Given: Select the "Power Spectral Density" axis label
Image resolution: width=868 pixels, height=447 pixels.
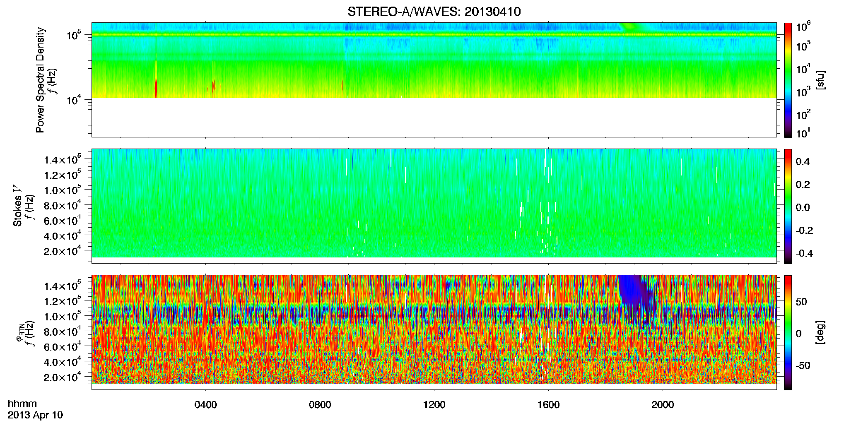Looking at the screenshot, I should click(40, 80).
